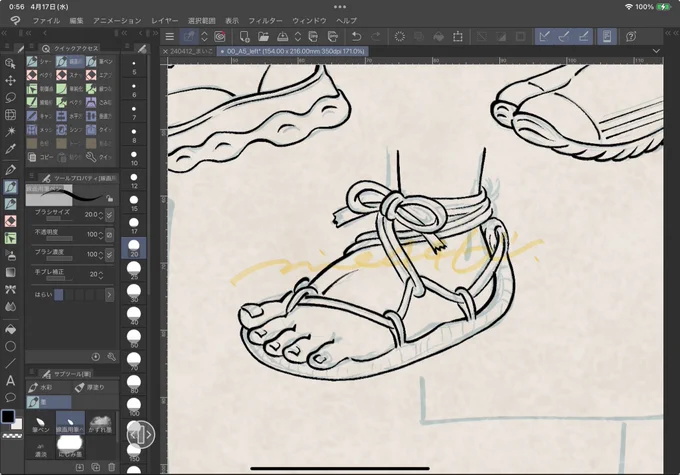Select the 水彩 sub tool group

[x=49, y=387]
